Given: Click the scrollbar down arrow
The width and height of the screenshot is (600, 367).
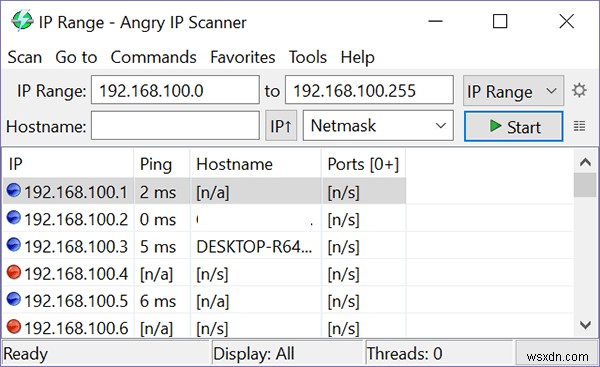Looking at the screenshot, I should click(585, 326).
